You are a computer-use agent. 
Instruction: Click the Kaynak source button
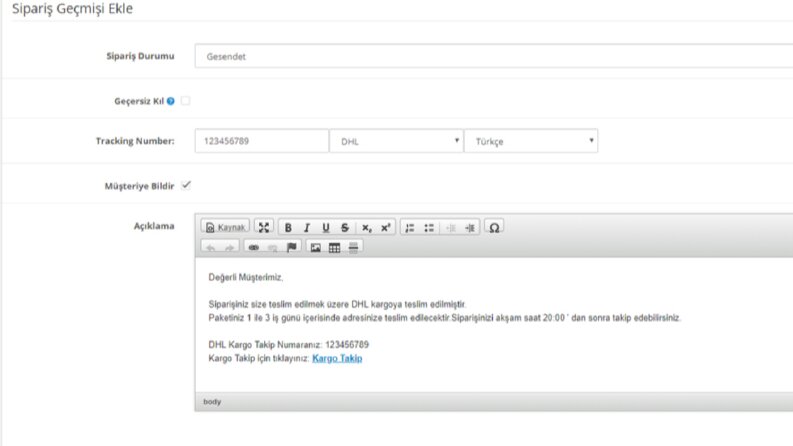point(225,228)
